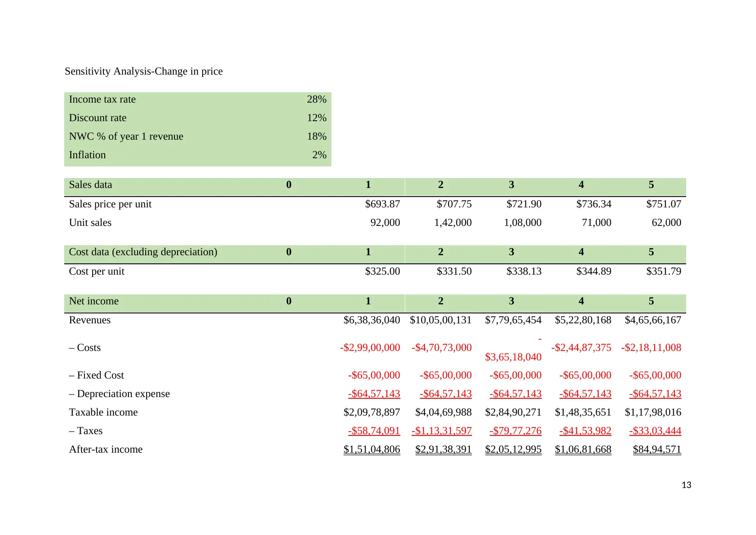756x535 pixels.
Task: Click the 'Net income' header cell
Action: click(x=94, y=301)
